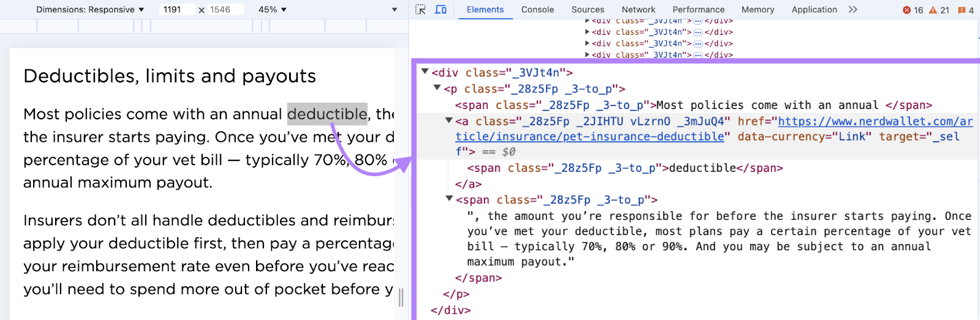Click the red errors count icon
Viewport: 980px width, 320px height.
pos(907,10)
